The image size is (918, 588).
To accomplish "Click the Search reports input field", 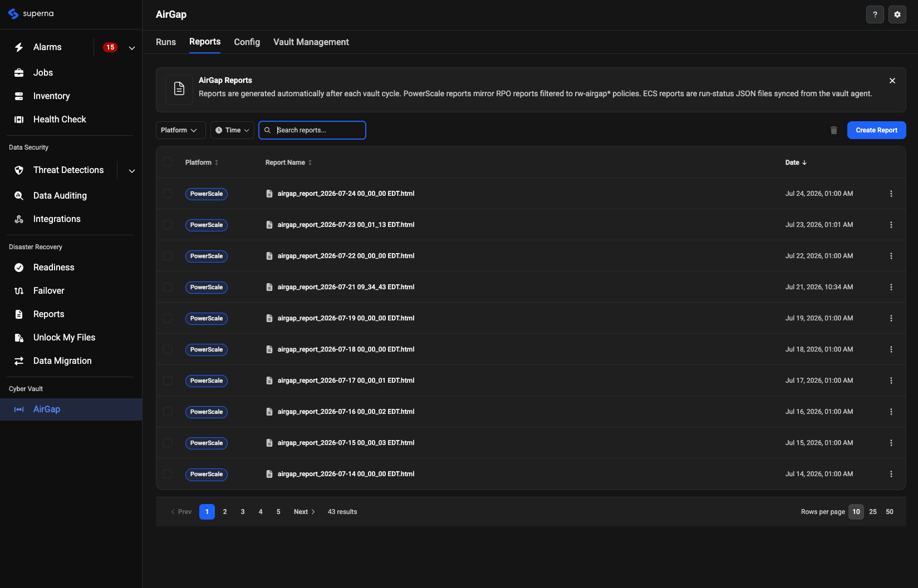I will click(x=312, y=130).
